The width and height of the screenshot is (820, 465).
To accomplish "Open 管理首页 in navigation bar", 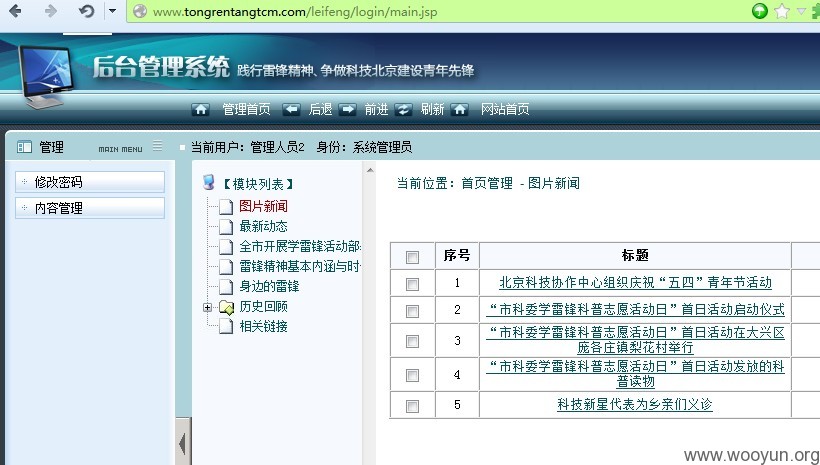I will click(246, 109).
